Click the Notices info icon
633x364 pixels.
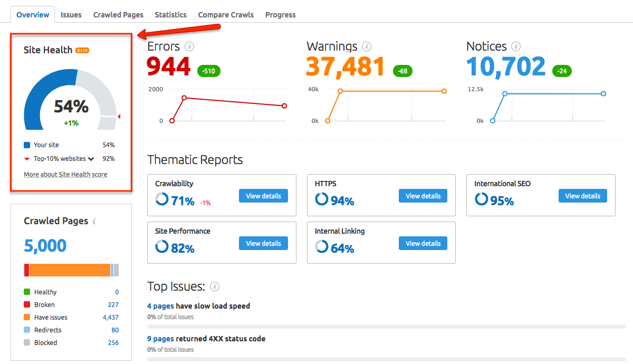pos(516,46)
